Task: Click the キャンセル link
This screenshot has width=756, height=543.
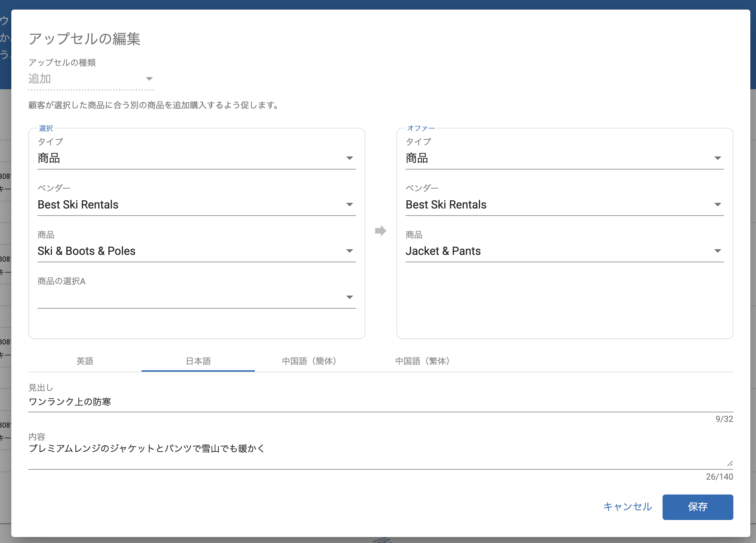Action: click(x=628, y=507)
